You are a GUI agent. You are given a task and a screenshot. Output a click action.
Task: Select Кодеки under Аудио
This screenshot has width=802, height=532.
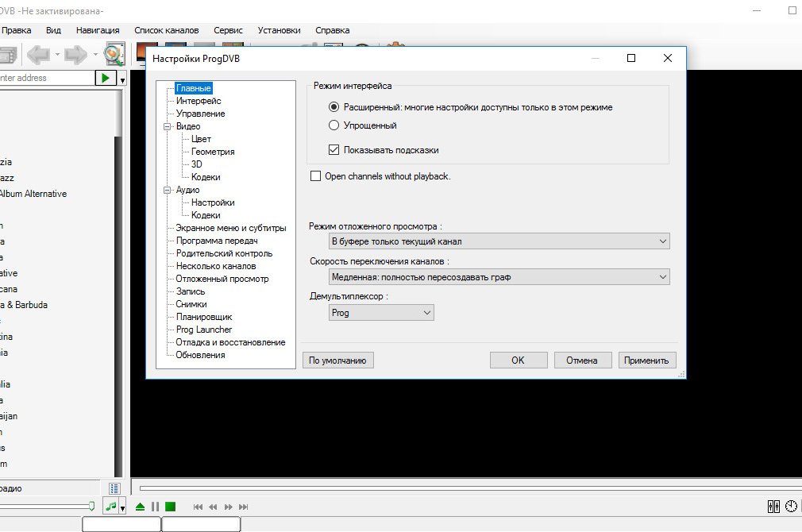point(206,215)
